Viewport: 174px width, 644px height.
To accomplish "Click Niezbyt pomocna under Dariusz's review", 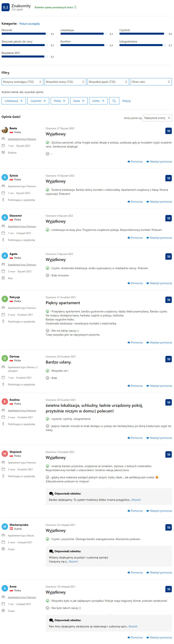I will [159, 386].
